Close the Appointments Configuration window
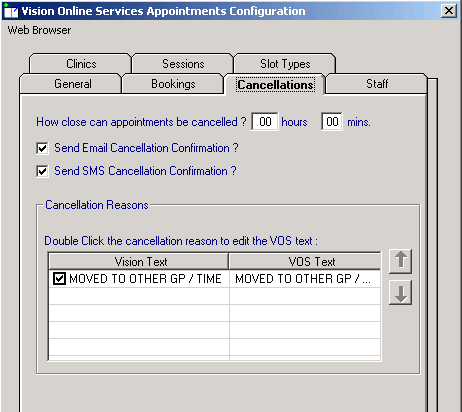The width and height of the screenshot is (462, 412). [x=449, y=11]
